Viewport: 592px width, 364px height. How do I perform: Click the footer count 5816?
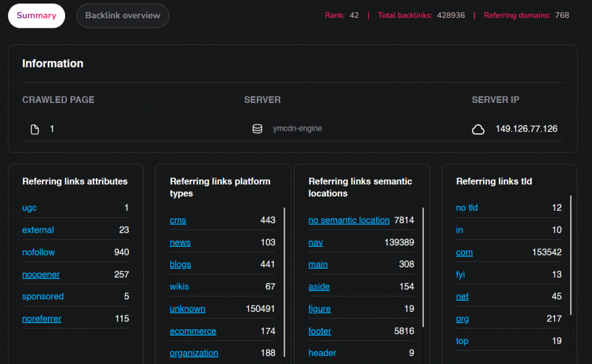[x=404, y=331]
